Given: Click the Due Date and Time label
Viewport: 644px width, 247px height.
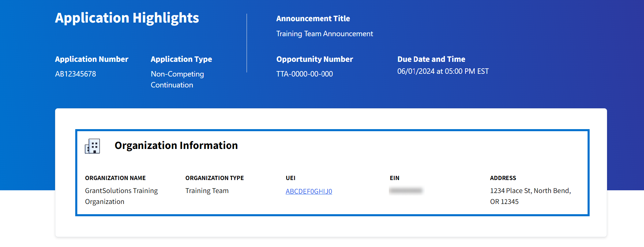Looking at the screenshot, I should pos(431,59).
